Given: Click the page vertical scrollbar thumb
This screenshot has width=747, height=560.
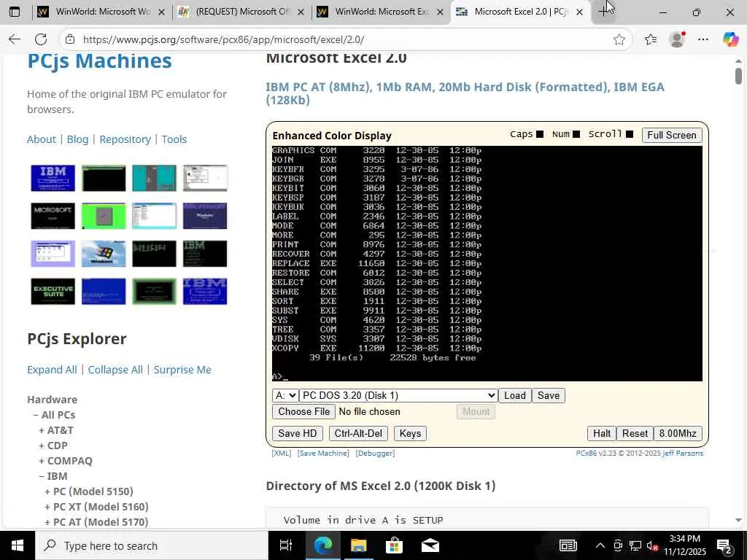Looking at the screenshot, I should pyautogui.click(x=738, y=76).
